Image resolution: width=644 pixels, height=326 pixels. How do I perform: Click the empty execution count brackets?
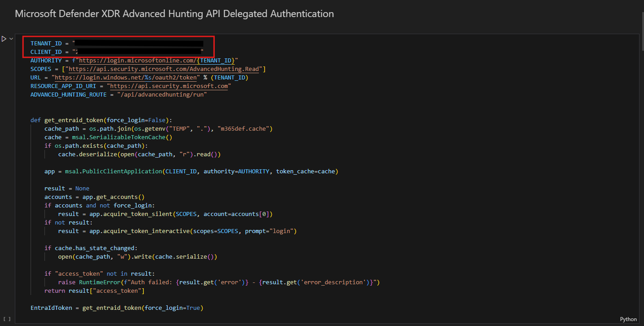pos(6,319)
